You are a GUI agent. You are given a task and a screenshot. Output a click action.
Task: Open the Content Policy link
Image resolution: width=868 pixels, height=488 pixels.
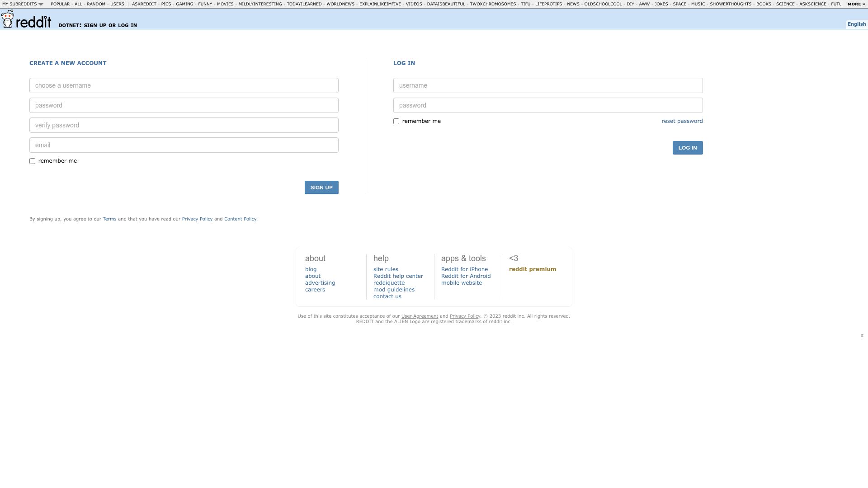point(240,219)
